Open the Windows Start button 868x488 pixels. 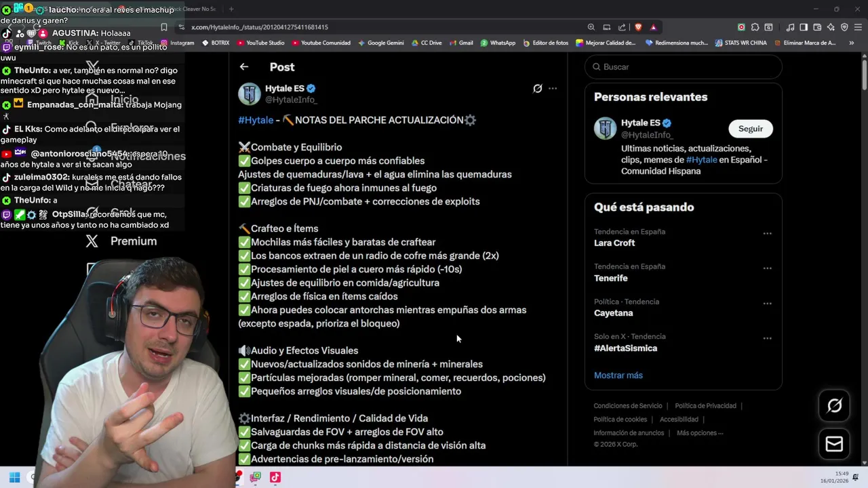coord(14,477)
